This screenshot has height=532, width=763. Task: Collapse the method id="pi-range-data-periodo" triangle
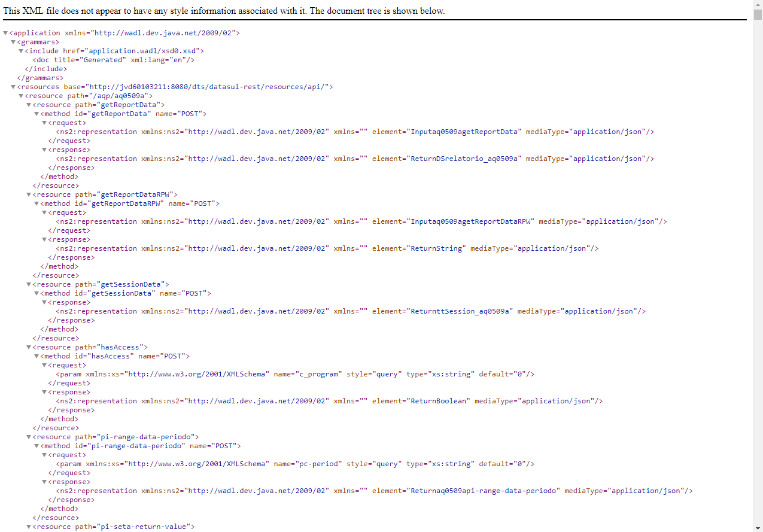tap(37, 446)
